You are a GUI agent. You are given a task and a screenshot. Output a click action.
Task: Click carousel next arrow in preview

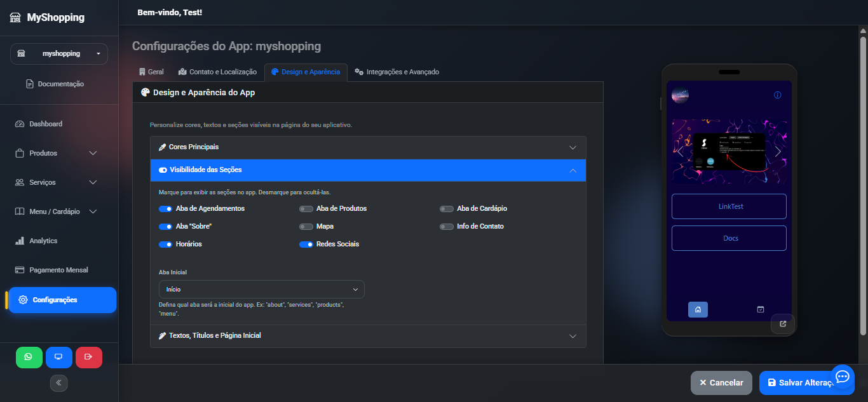pos(778,151)
